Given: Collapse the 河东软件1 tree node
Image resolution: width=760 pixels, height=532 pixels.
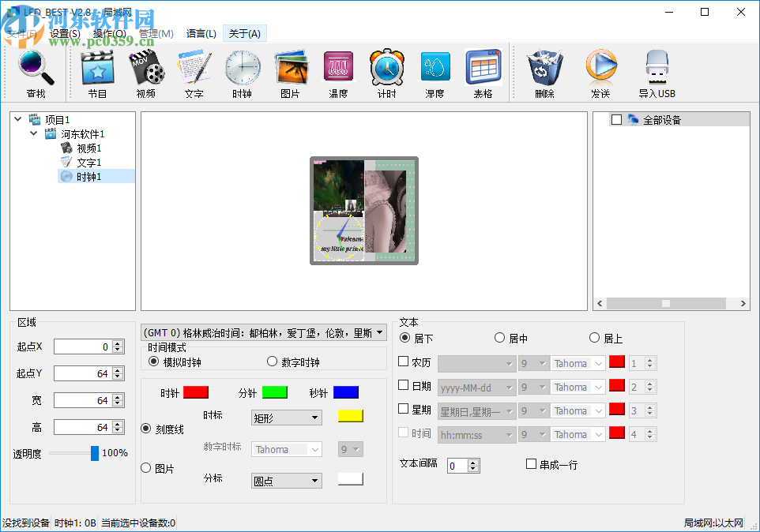Looking at the screenshot, I should 34,133.
